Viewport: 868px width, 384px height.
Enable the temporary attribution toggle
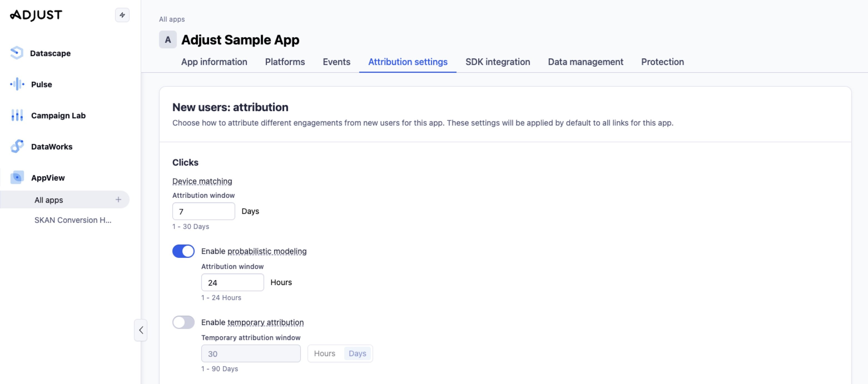[x=183, y=322]
